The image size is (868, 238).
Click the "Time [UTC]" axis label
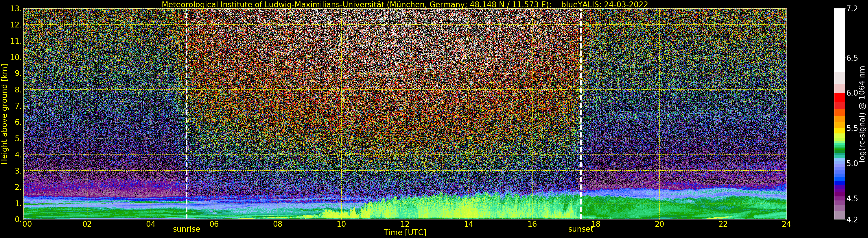(405, 233)
